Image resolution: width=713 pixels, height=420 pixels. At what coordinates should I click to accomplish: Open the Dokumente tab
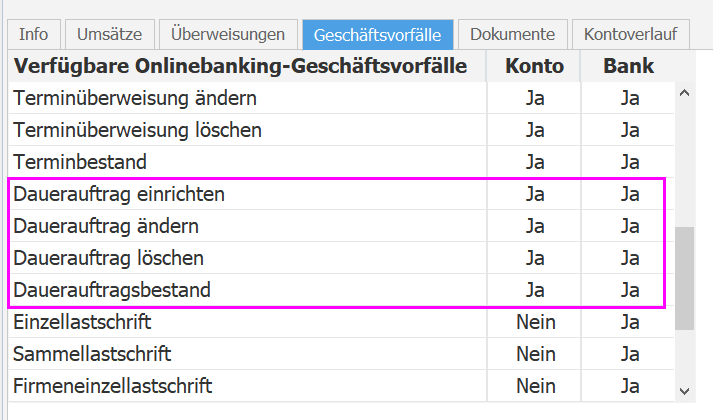pyautogui.click(x=513, y=34)
